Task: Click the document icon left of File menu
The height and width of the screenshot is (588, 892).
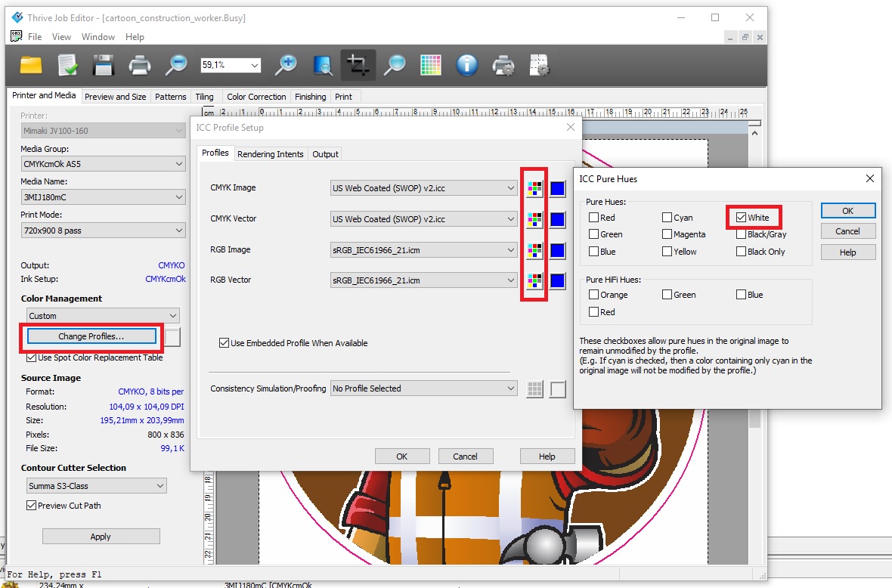Action: tap(16, 36)
